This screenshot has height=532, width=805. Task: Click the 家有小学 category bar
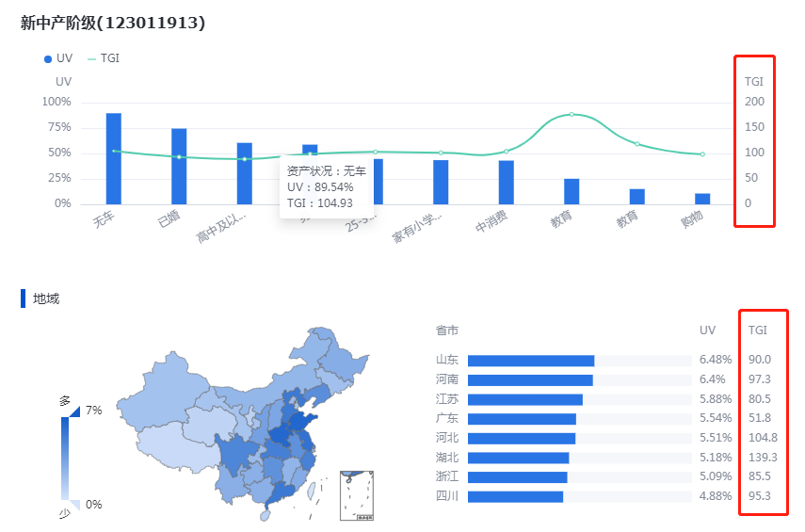coord(441,182)
